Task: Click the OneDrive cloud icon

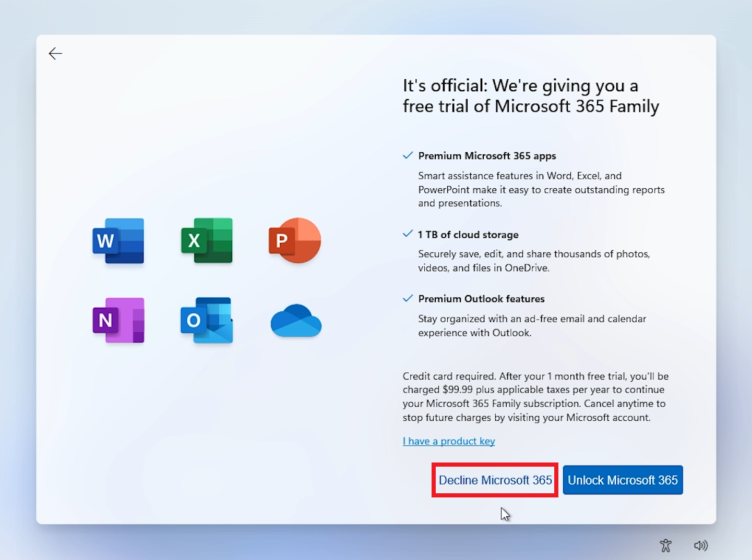Action: [x=295, y=321]
